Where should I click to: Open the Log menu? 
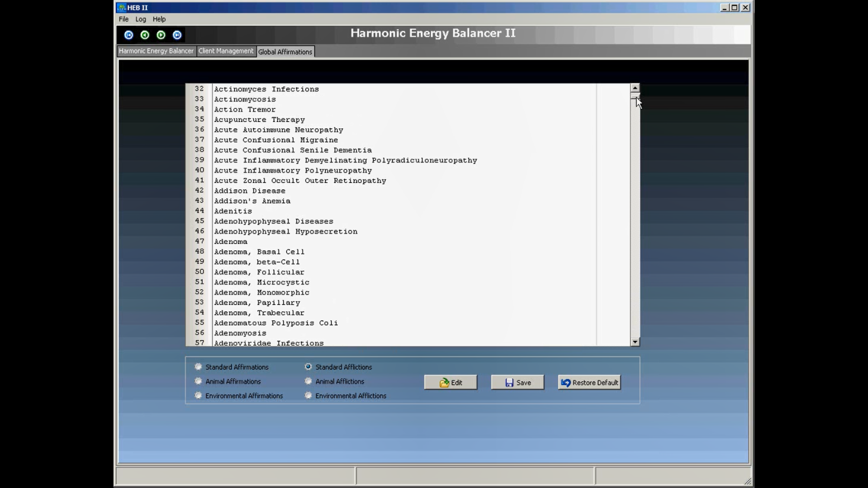pyautogui.click(x=140, y=19)
